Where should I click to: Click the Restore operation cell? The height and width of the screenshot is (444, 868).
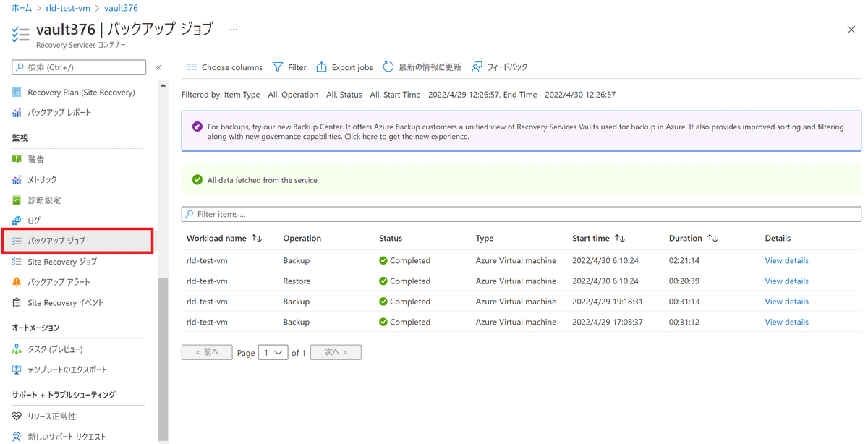(297, 281)
